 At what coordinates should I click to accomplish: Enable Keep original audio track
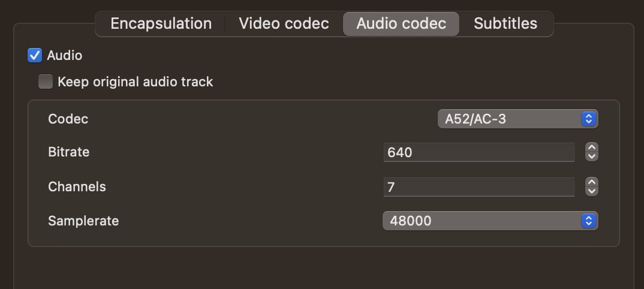(x=46, y=82)
